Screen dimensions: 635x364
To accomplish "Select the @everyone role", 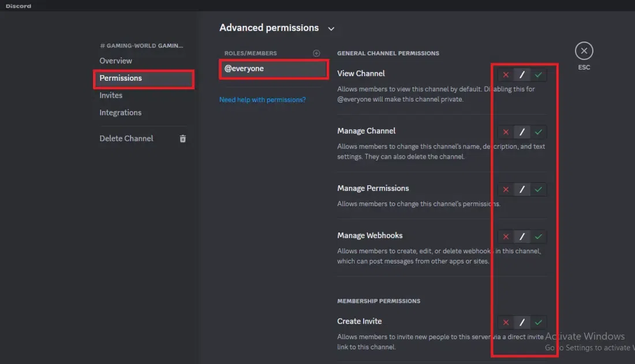I will (x=244, y=69).
